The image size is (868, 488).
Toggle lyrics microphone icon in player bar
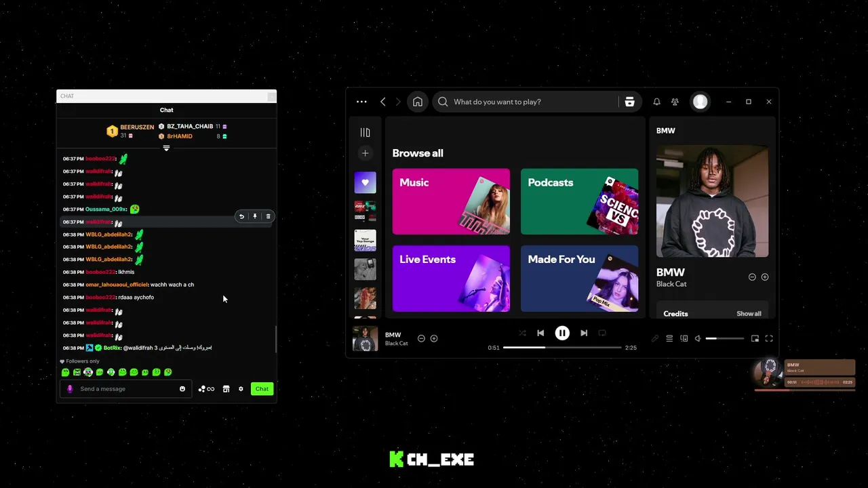pyautogui.click(x=655, y=338)
